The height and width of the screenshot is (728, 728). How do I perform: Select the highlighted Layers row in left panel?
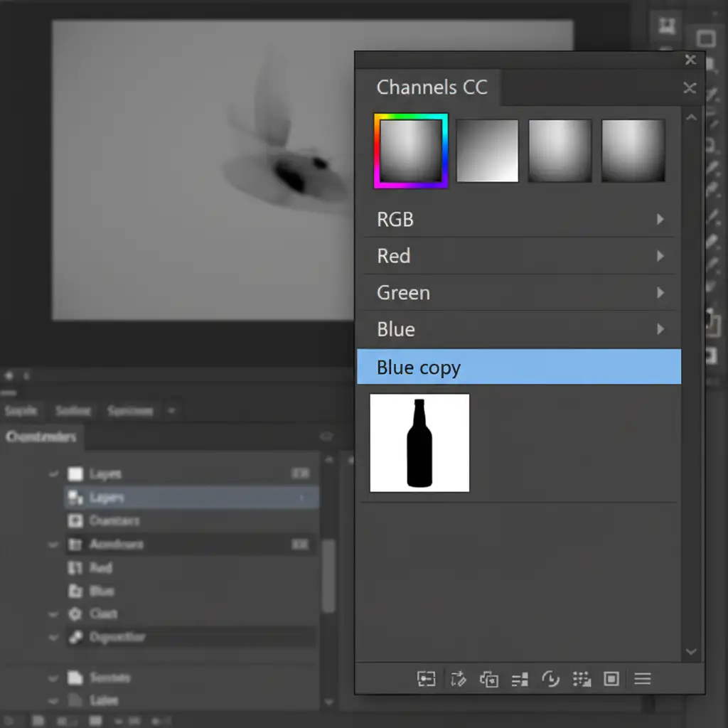tap(191, 498)
